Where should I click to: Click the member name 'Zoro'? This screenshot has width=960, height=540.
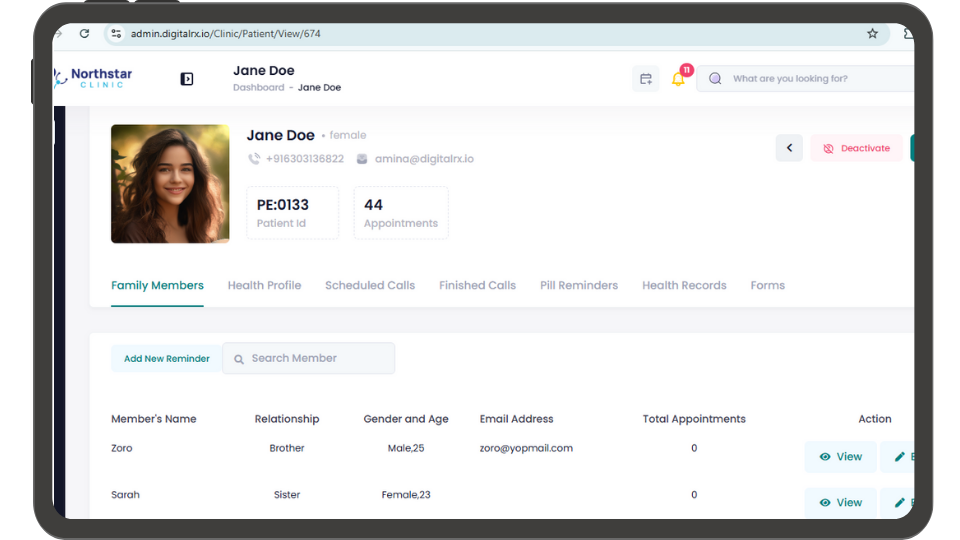[122, 448]
